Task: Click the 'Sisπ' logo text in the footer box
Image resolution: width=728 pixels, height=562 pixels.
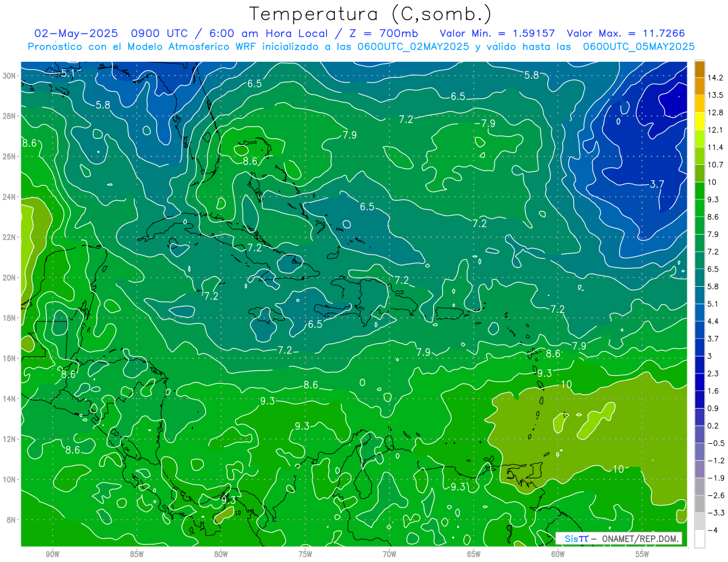Action: coord(576,538)
